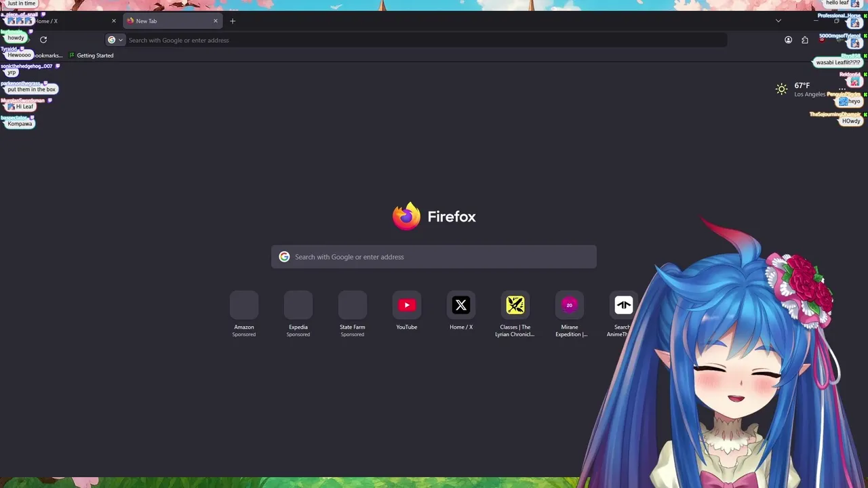Expand the list all tabs chevron
The height and width of the screenshot is (488, 868).
click(778, 21)
